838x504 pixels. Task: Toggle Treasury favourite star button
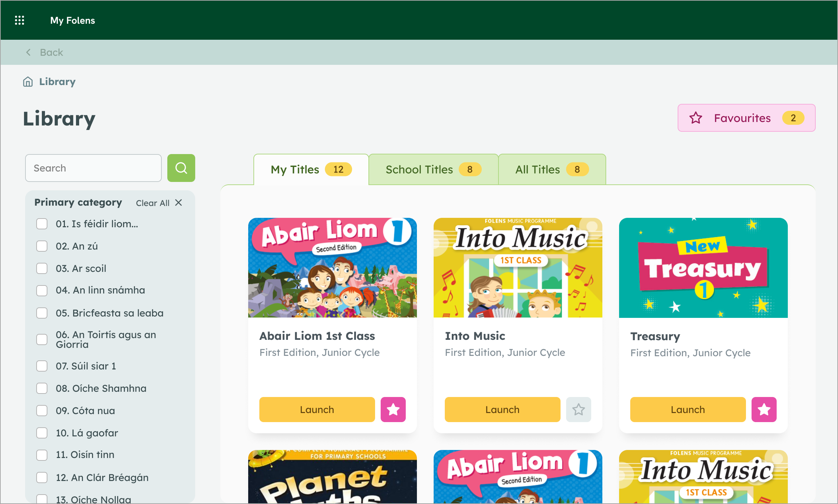click(x=764, y=409)
